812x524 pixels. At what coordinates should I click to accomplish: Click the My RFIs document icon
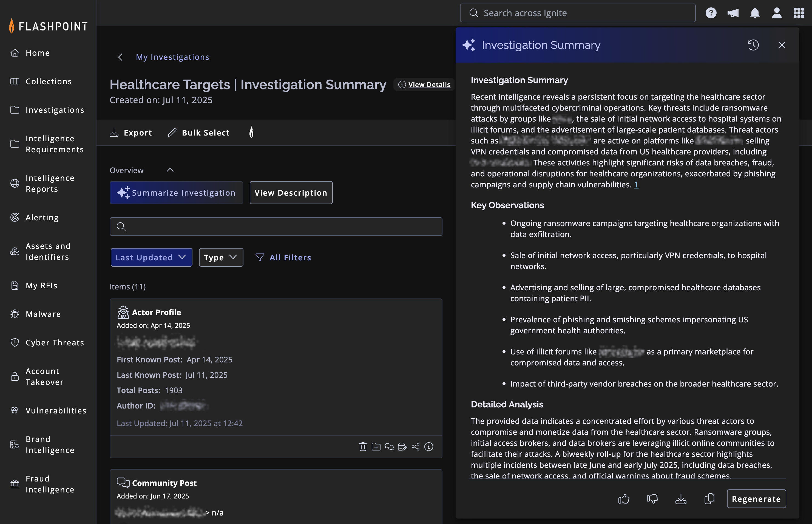(15, 286)
